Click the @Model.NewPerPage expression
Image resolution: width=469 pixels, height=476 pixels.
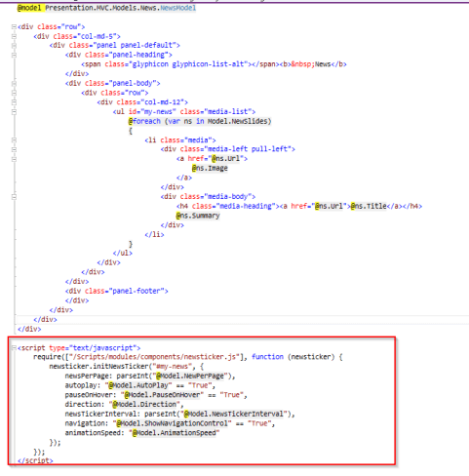190,377
